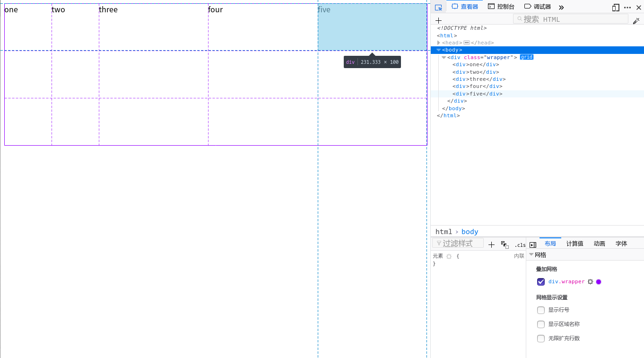Enable the 显示行号 checkbox
The width and height of the screenshot is (644, 358).
click(x=541, y=310)
